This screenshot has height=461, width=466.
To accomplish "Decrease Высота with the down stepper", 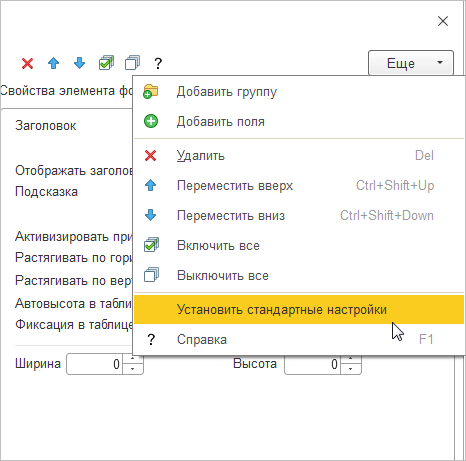I will coord(351,369).
